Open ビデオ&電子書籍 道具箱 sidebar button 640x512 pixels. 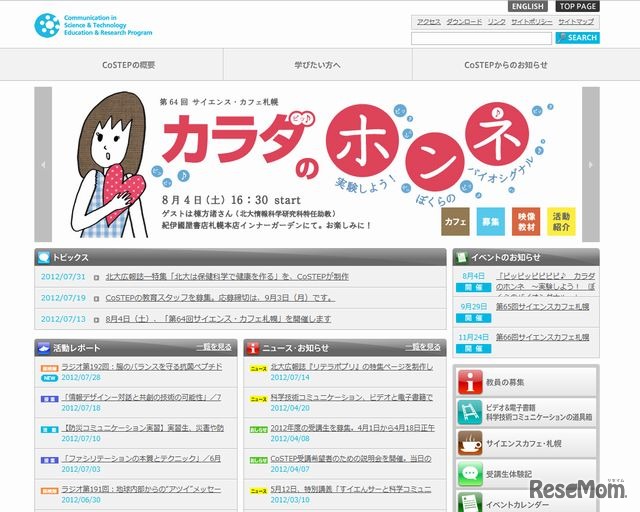[526, 412]
